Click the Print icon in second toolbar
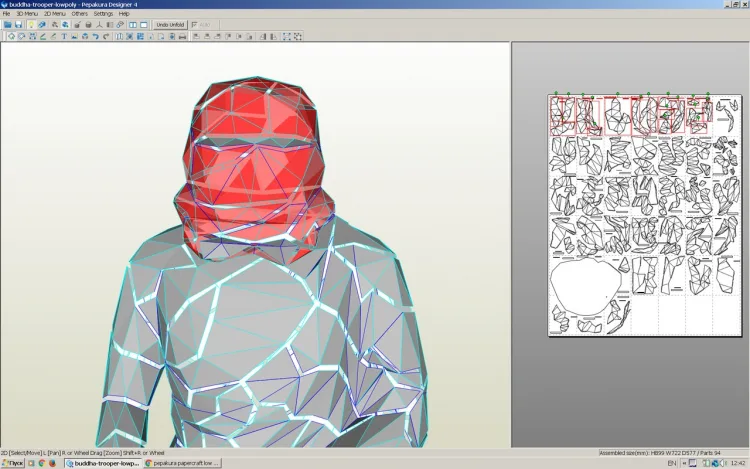 click(x=182, y=36)
